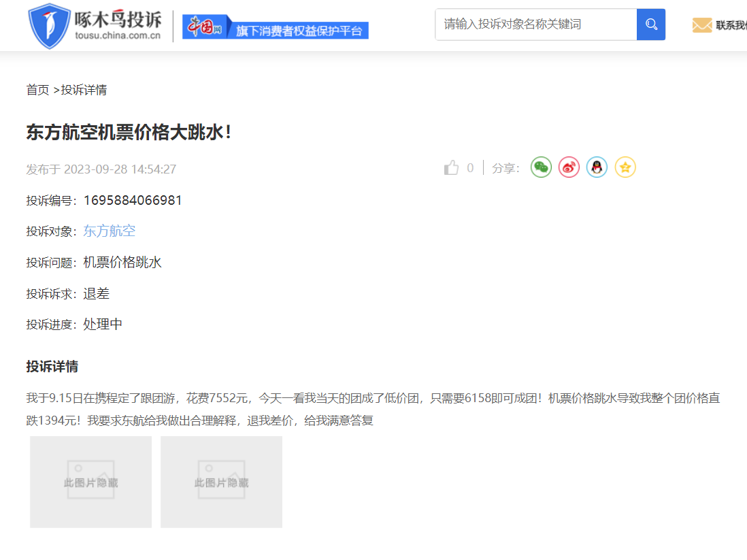The width and height of the screenshot is (747, 560).
Task: Share the complaint to WeChat
Action: [x=541, y=167]
